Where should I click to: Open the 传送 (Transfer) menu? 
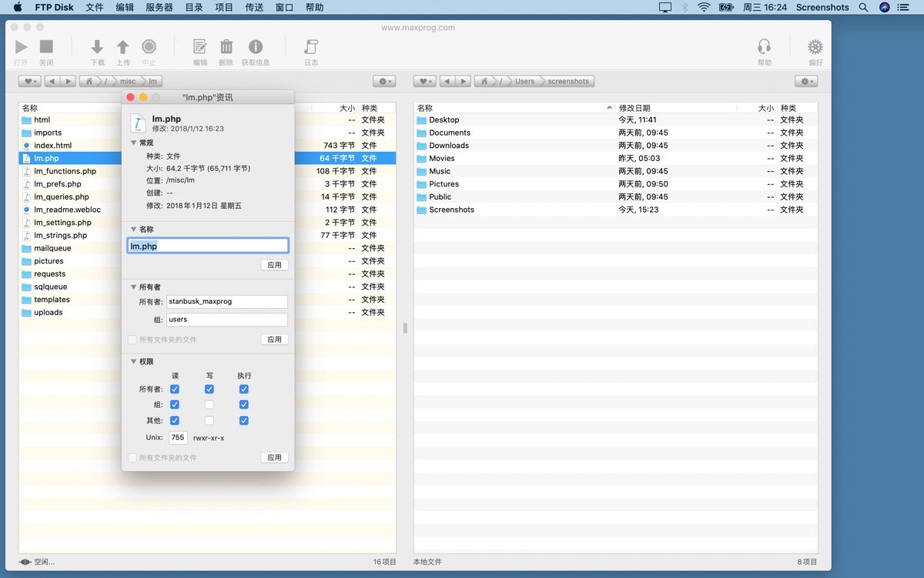[254, 8]
